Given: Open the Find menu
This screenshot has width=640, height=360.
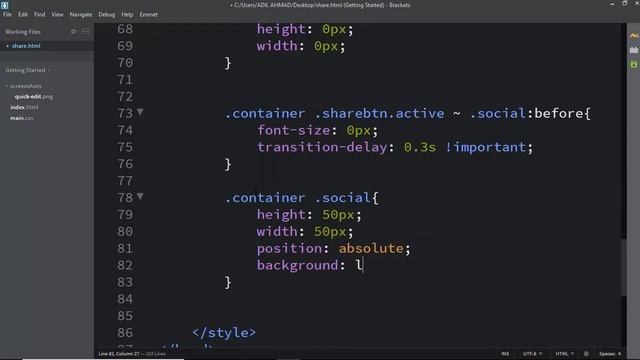Looking at the screenshot, I should [40, 14].
